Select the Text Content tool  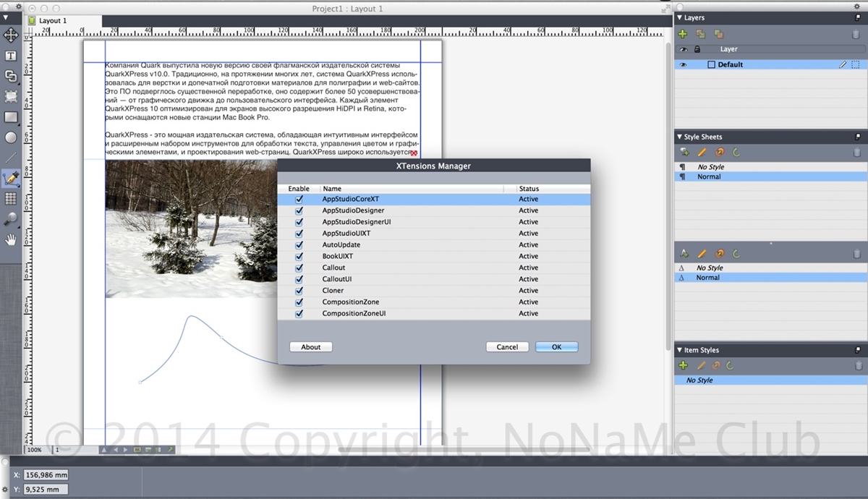click(x=11, y=56)
